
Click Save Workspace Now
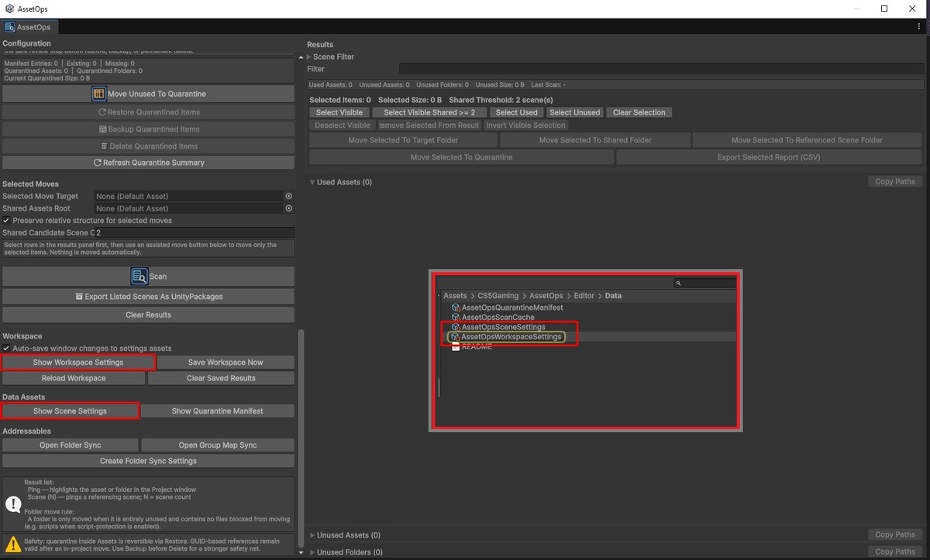click(225, 362)
